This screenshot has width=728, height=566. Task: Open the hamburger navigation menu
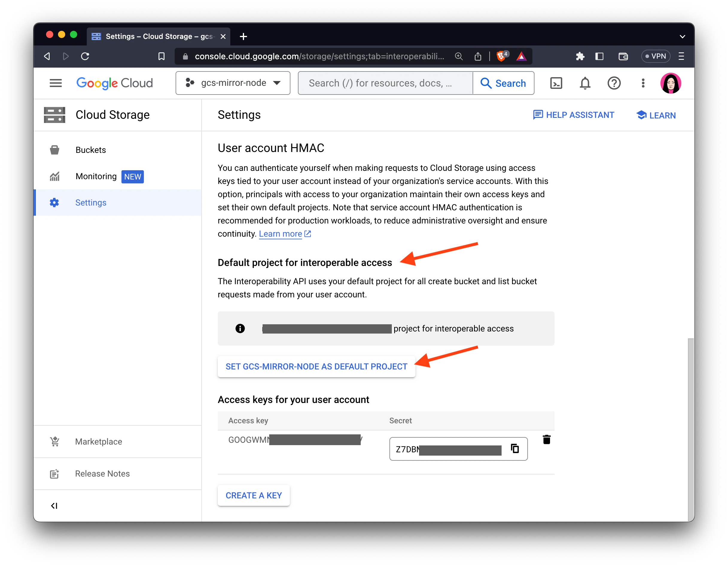[x=56, y=83]
